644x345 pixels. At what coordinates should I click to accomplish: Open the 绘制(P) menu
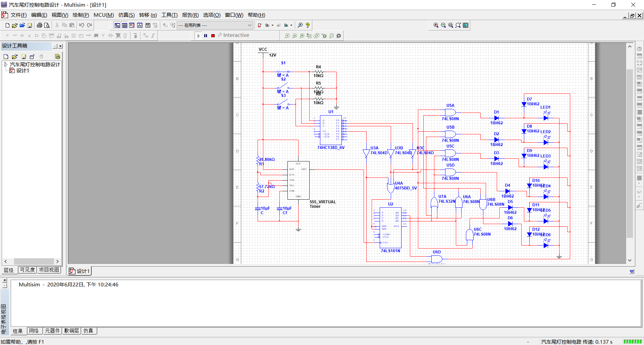[x=81, y=15]
